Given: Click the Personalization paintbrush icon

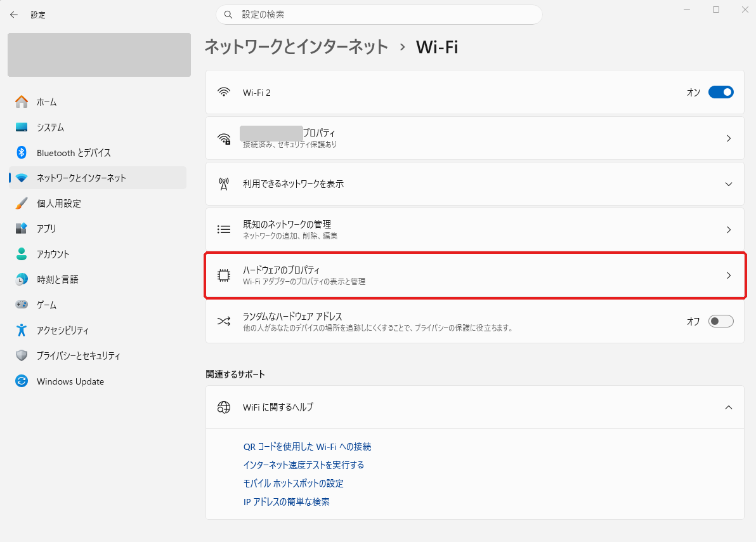Looking at the screenshot, I should click(x=21, y=203).
